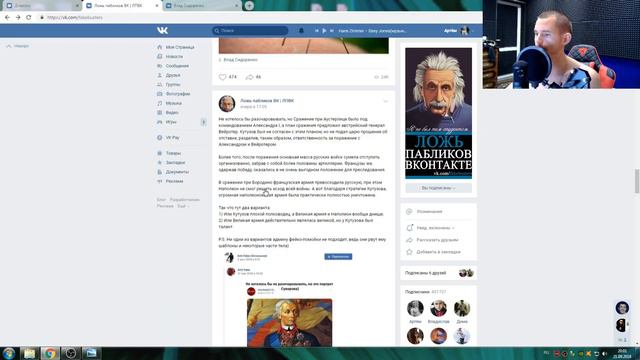The height and width of the screenshot is (360, 640).
Task: Click the Назад back-to-top link
Action: tap(18, 46)
